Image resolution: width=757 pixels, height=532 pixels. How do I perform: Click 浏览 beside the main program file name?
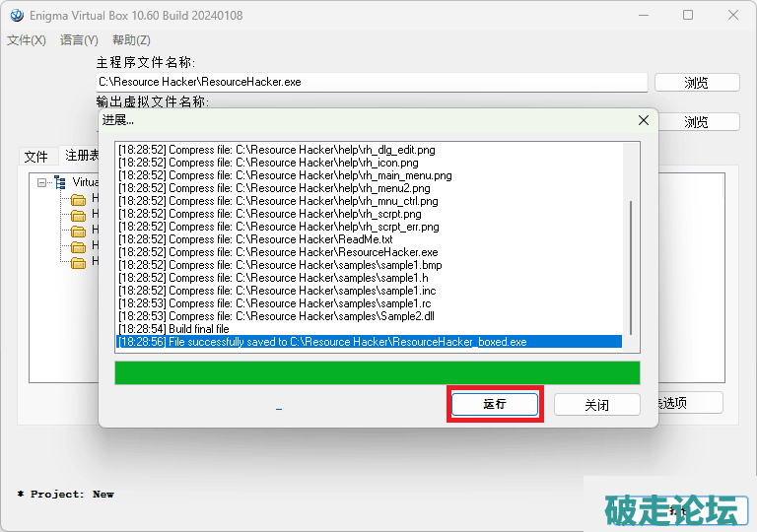[696, 83]
